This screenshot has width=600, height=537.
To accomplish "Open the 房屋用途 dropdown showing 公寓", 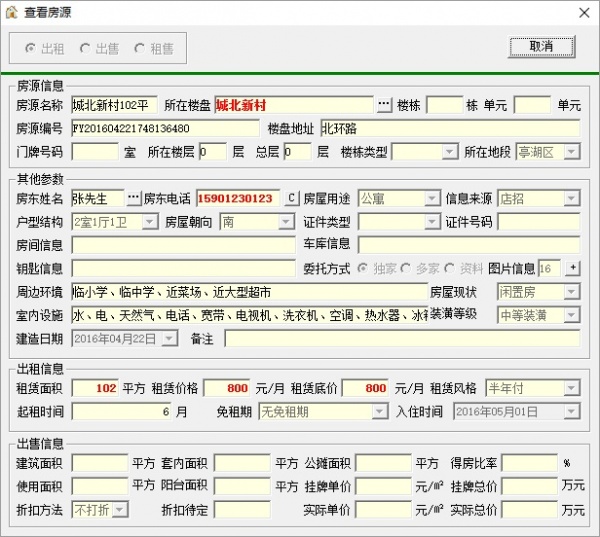I will [432, 198].
